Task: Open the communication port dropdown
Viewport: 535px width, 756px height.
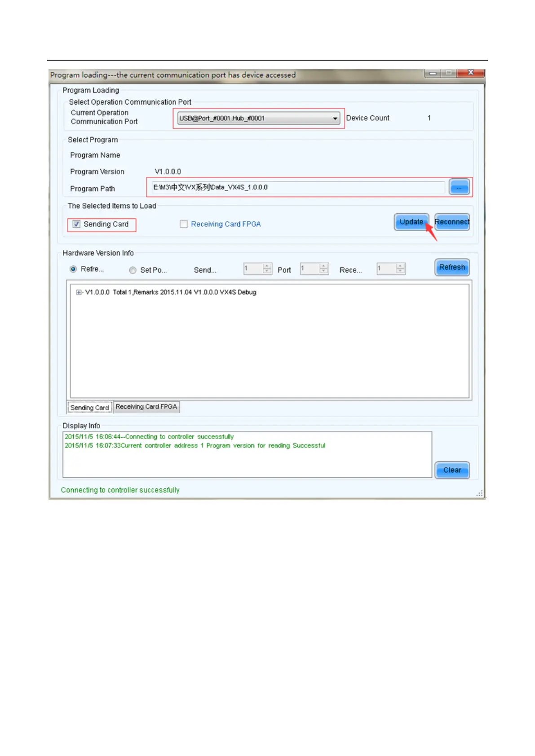Action: [x=258, y=118]
